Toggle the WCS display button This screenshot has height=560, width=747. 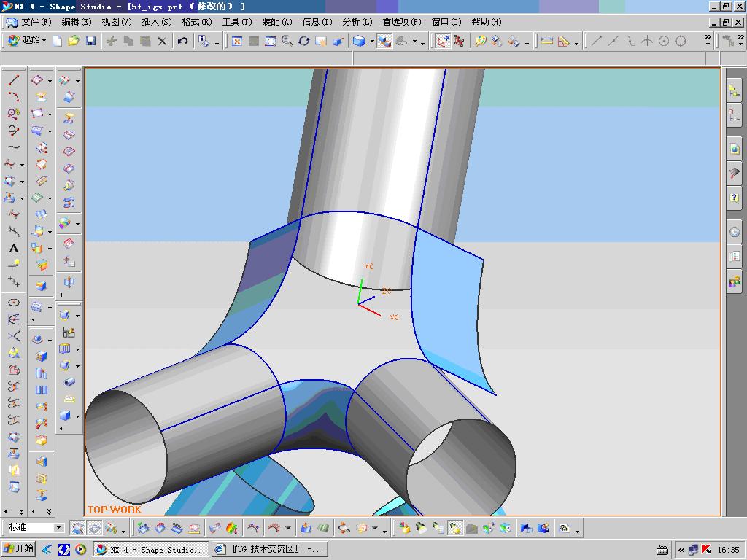coord(442,41)
